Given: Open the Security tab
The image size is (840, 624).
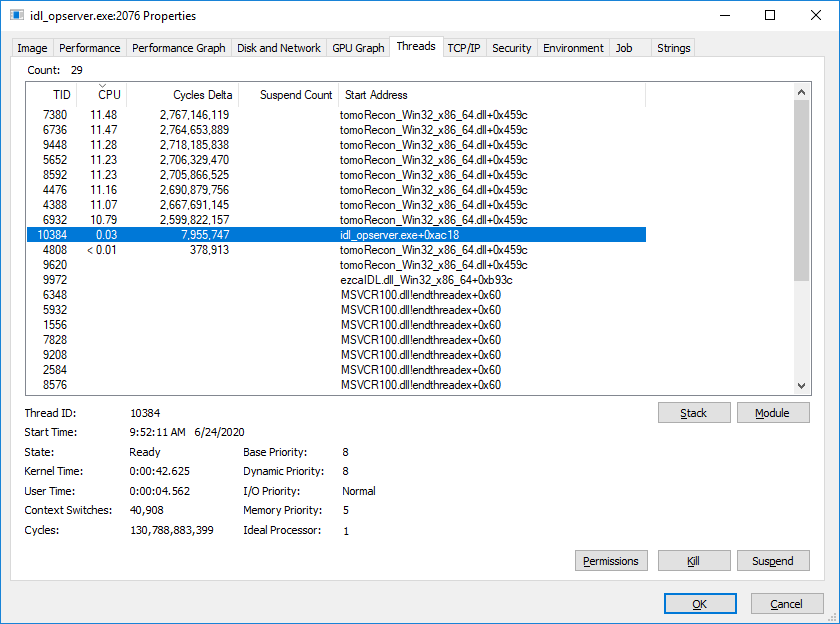Looking at the screenshot, I should (512, 47).
